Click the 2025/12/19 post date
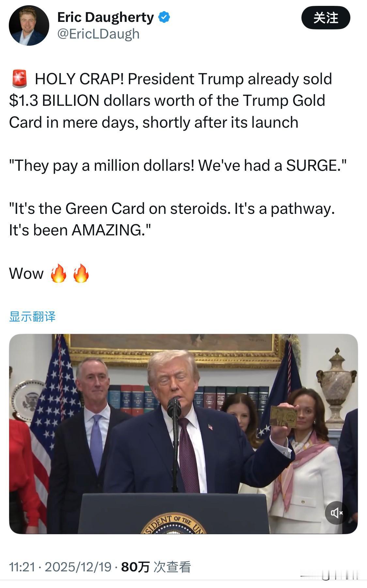The width and height of the screenshot is (367, 588). 78,567
